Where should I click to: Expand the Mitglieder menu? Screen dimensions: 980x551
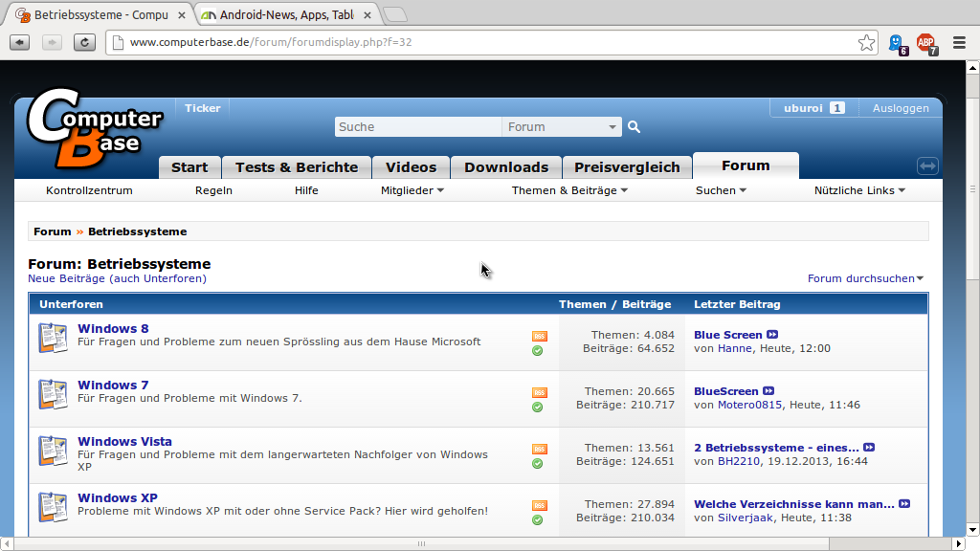coord(412,190)
